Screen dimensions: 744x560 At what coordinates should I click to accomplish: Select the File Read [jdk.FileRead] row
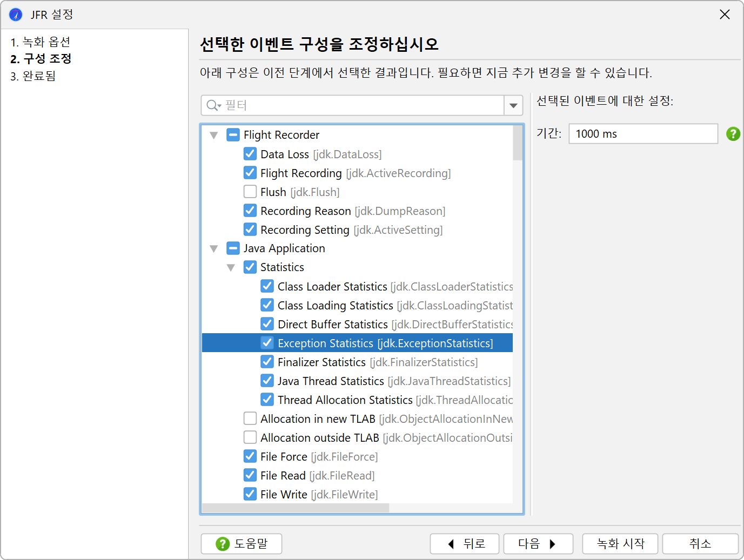tap(318, 475)
